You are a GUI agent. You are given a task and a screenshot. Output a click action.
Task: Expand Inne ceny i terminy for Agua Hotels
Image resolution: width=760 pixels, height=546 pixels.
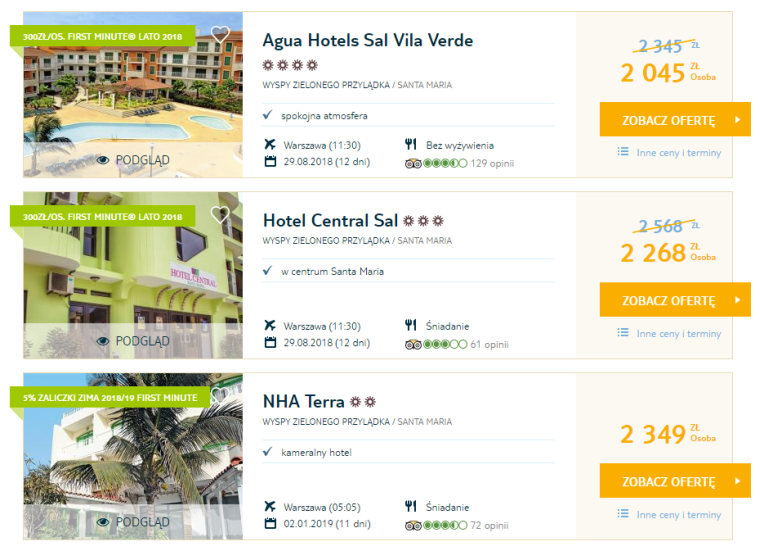pyautogui.click(x=679, y=153)
